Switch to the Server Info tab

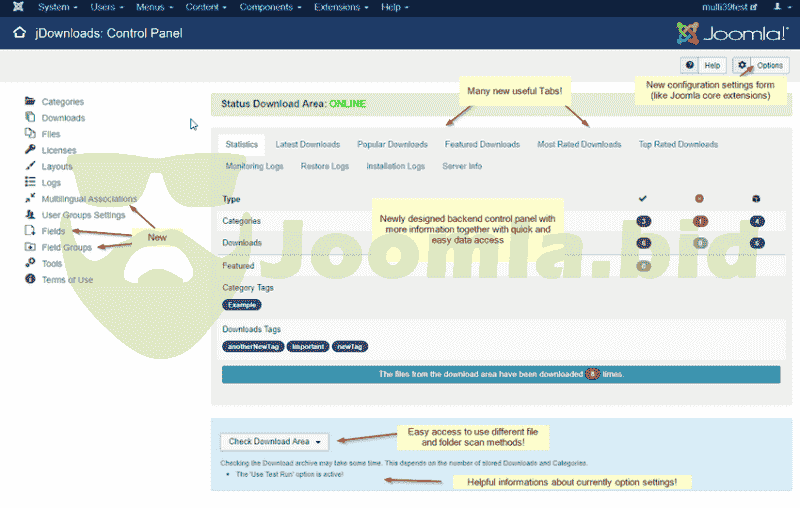click(x=462, y=166)
